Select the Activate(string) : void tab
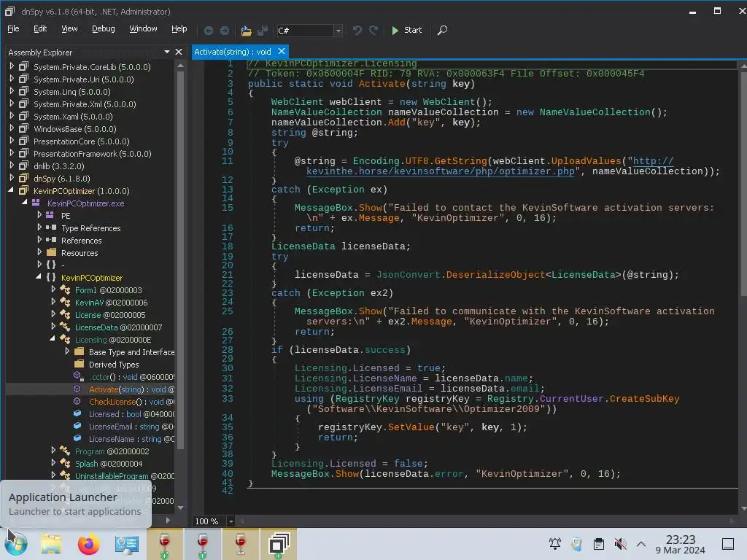The height and width of the screenshot is (560, 747). (x=233, y=52)
